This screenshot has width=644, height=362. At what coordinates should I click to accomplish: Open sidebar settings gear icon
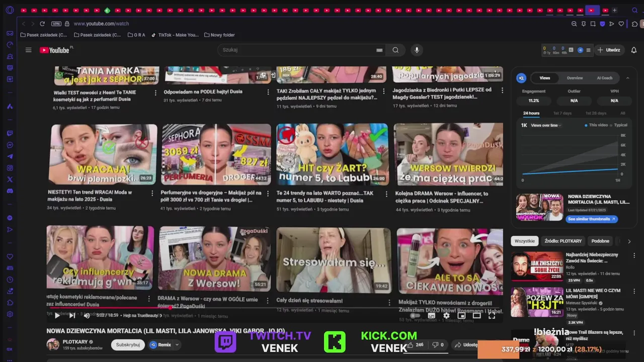(x=10, y=314)
